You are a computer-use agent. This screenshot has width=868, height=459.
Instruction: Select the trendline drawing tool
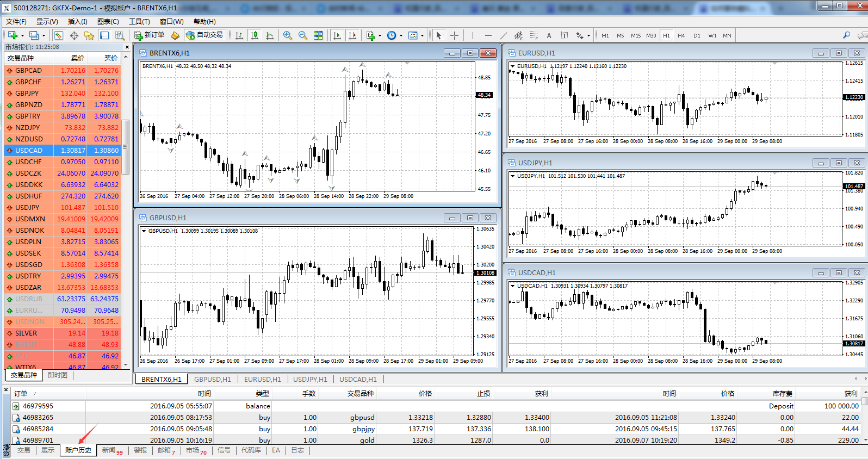pyautogui.click(x=503, y=35)
